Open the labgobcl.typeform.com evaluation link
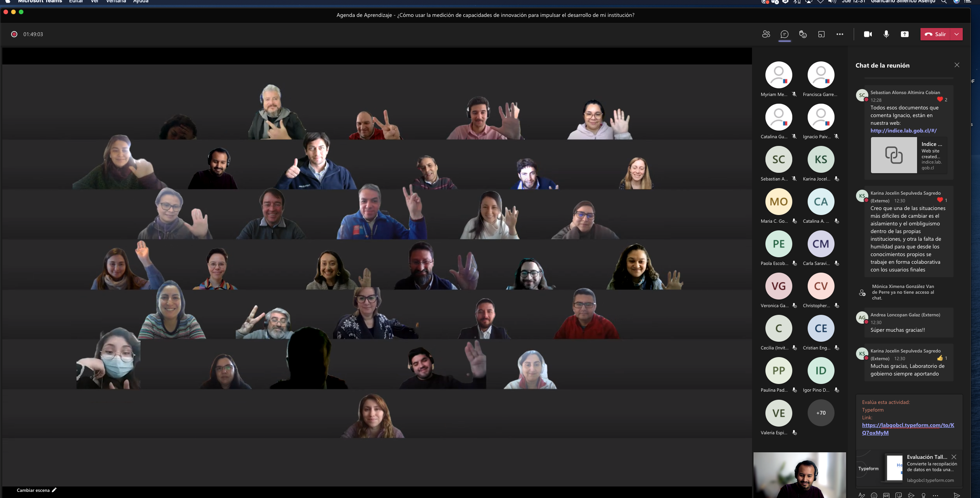Screen dimensions: 980x498 point(908,429)
